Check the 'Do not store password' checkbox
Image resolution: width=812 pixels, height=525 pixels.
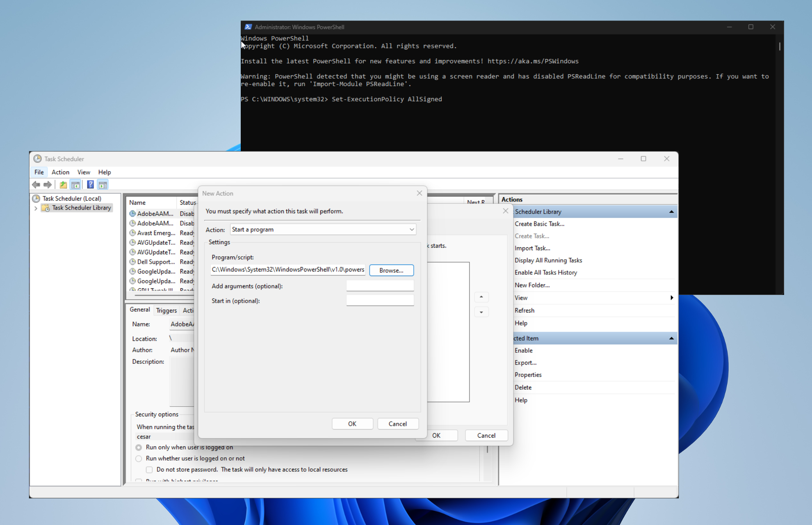pos(149,470)
